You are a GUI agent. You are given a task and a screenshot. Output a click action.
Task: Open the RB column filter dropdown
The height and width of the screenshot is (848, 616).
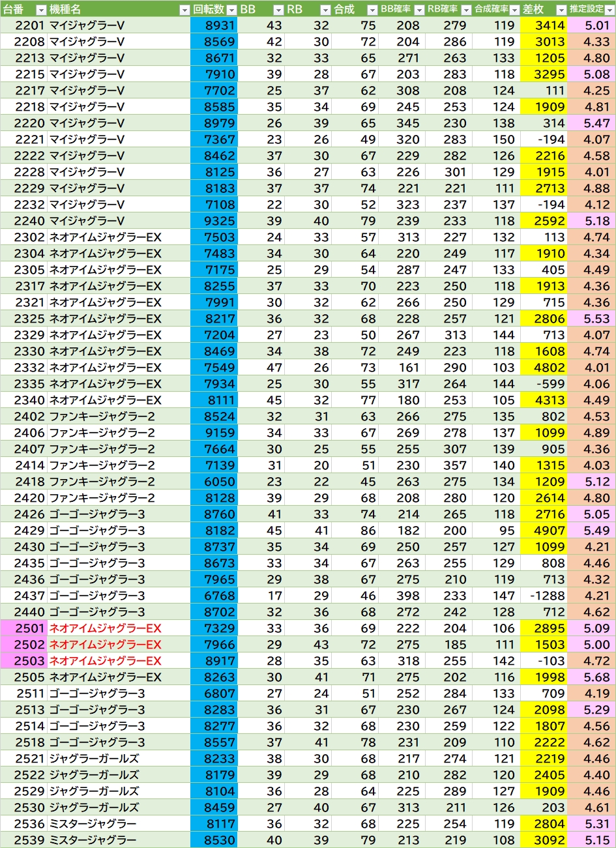pos(325,10)
